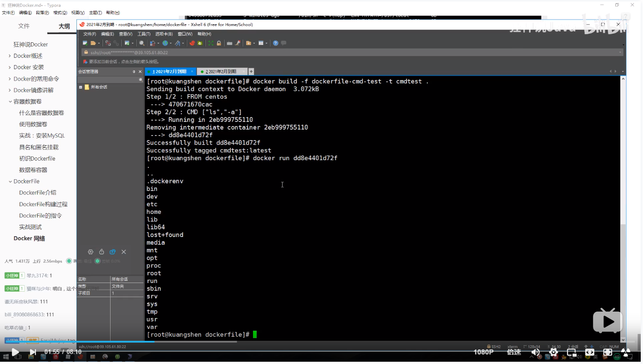Viewport: 643px width, 364px height.
Task: Go to DockerFile构建过程 outline entry
Action: (43, 204)
